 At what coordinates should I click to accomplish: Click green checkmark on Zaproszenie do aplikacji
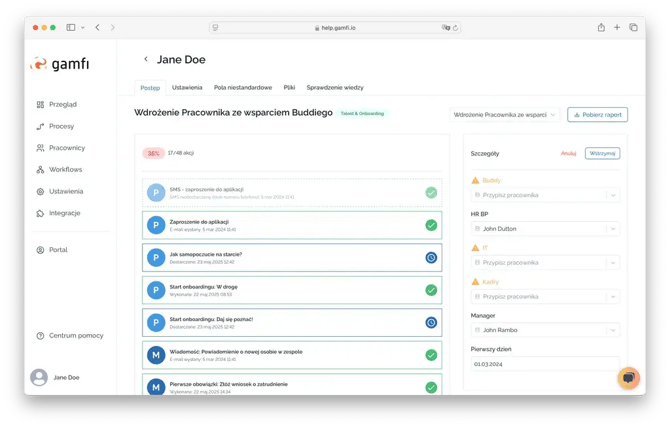[x=431, y=225]
